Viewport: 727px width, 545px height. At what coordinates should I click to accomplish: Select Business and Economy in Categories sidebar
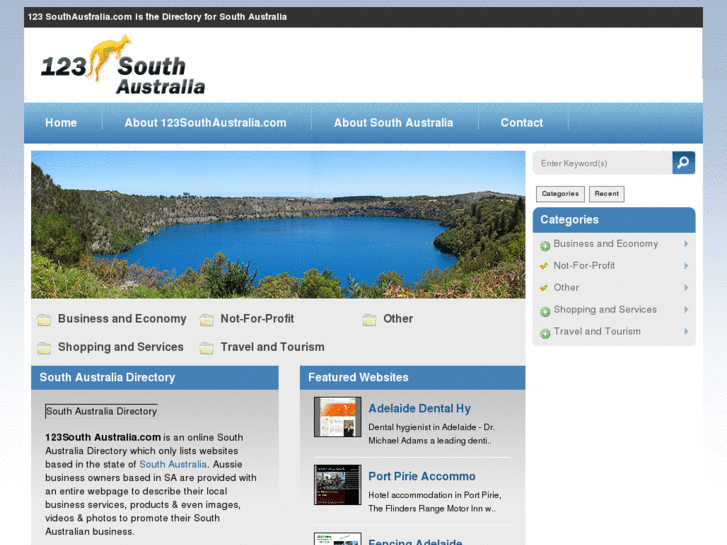pos(606,244)
